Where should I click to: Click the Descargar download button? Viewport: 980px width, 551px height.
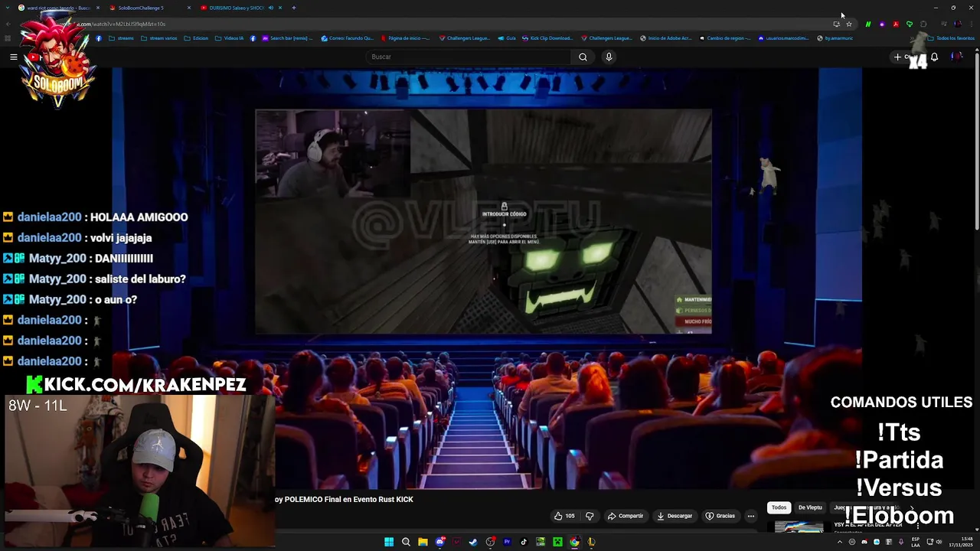pyautogui.click(x=675, y=516)
